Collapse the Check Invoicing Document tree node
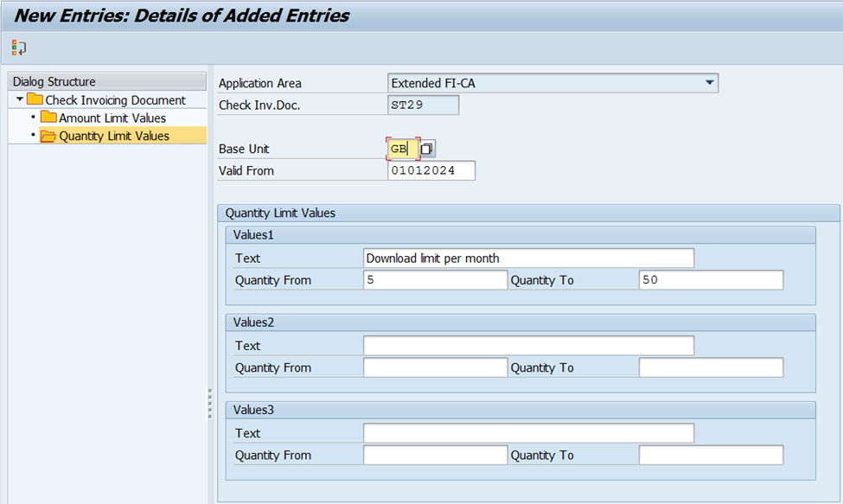This screenshot has height=504, width=843. (20, 100)
